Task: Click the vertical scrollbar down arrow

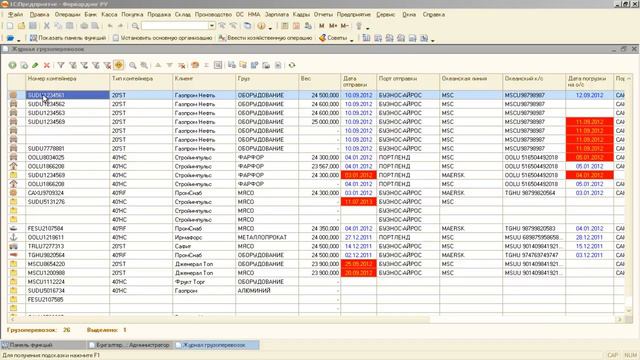Action: pos(629,311)
